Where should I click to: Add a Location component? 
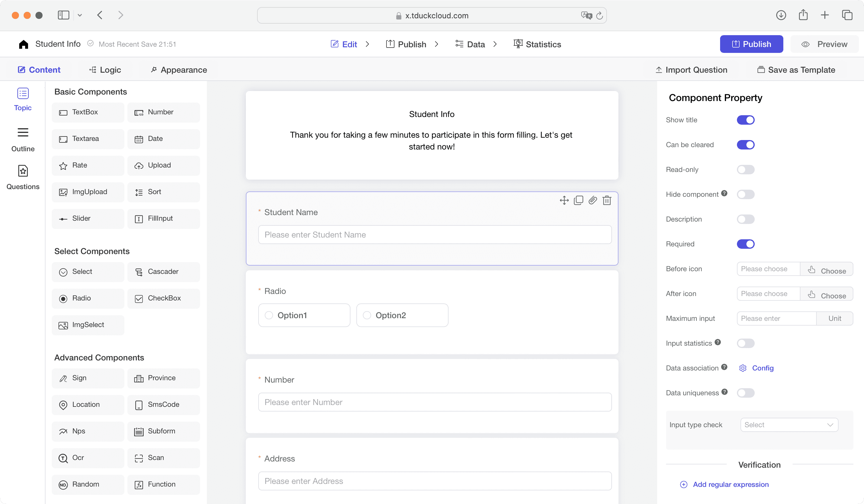coord(88,405)
